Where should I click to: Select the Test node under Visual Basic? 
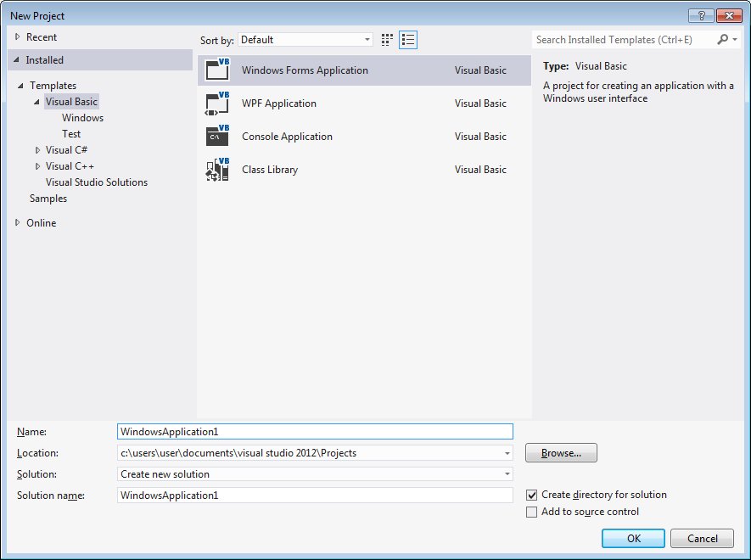point(71,133)
